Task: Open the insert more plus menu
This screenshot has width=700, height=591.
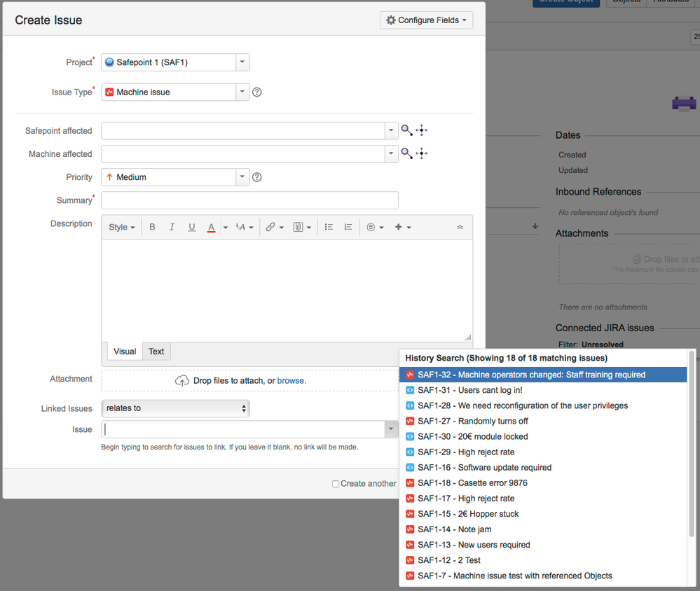Action: tap(403, 227)
